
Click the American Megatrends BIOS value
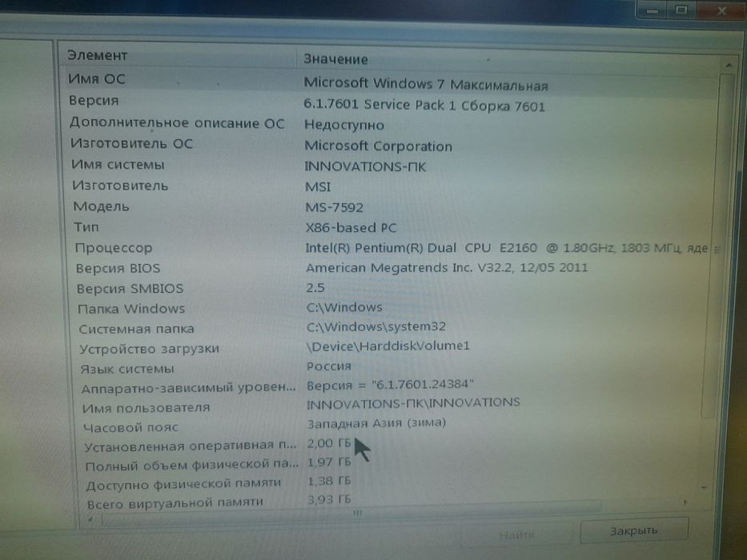447,267
